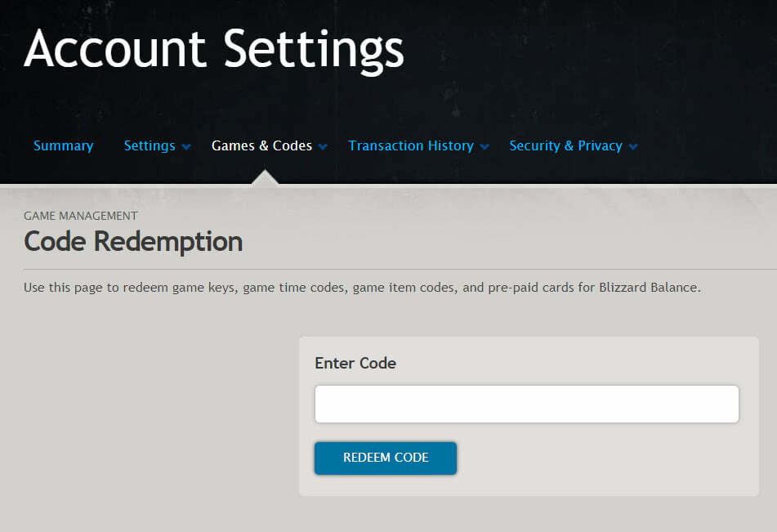777x532 pixels.
Task: Focus the Enter Code text field
Action: 526,405
